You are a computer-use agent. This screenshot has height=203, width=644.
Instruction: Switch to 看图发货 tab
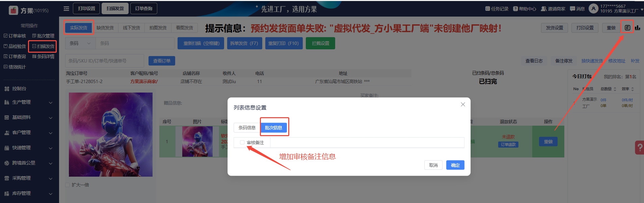(184, 28)
